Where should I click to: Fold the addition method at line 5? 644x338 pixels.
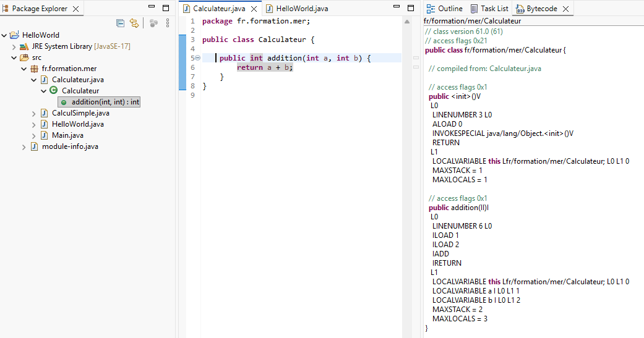(197, 58)
